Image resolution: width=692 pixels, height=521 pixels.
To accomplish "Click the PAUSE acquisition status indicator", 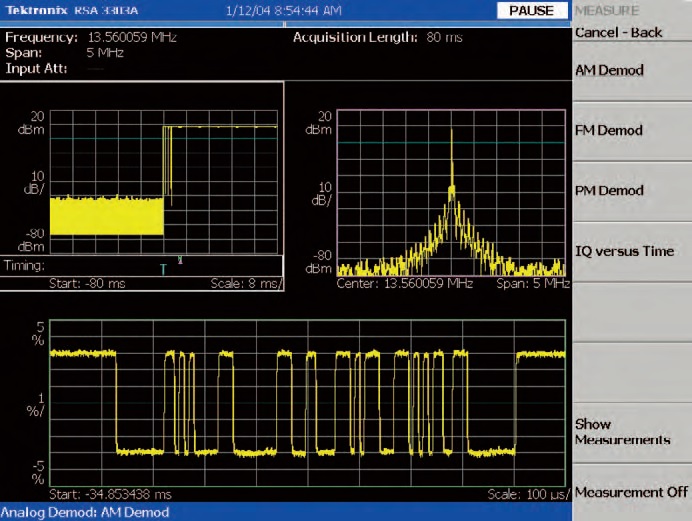I will coord(530,10).
